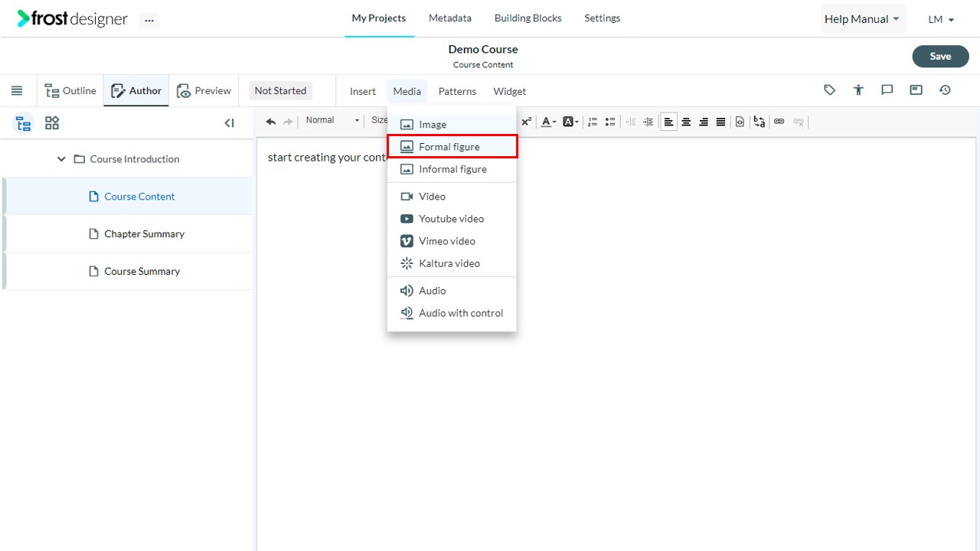The width and height of the screenshot is (980, 551).
Task: Decrease paragraph indent
Action: (x=631, y=121)
